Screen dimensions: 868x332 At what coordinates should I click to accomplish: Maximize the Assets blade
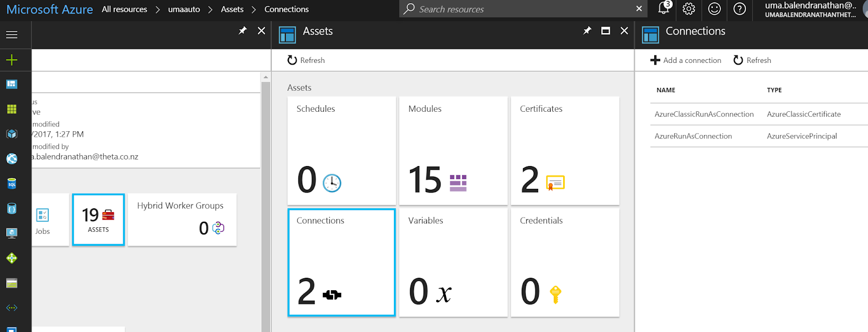point(605,31)
